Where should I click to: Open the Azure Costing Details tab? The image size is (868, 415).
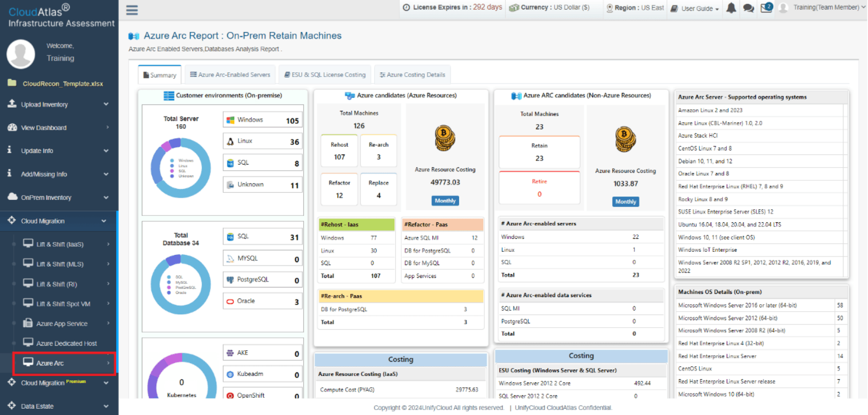pos(412,75)
